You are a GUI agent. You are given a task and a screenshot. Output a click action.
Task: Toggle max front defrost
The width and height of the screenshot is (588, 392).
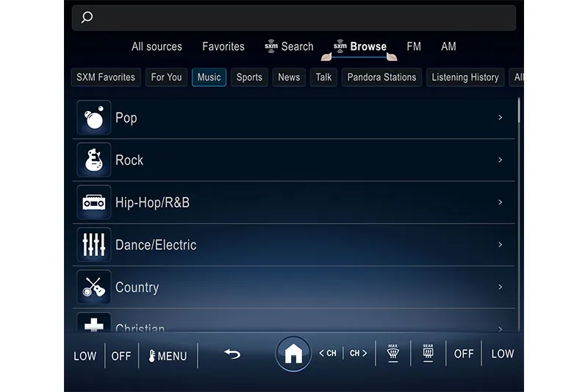[392, 353]
